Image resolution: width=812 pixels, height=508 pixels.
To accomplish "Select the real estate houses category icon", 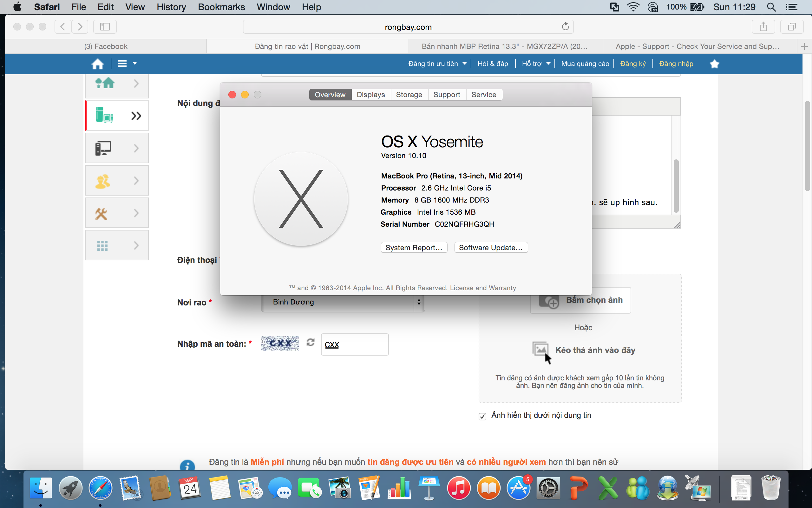I will (105, 83).
